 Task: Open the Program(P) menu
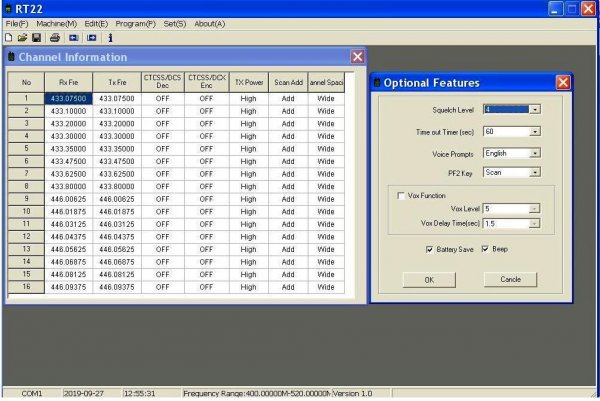[136, 23]
